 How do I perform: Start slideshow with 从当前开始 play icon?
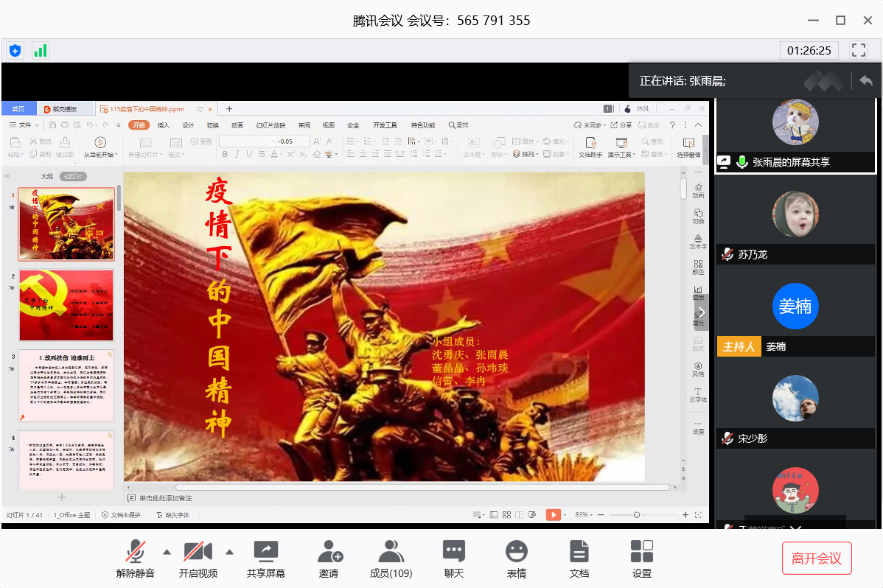pyautogui.click(x=100, y=142)
